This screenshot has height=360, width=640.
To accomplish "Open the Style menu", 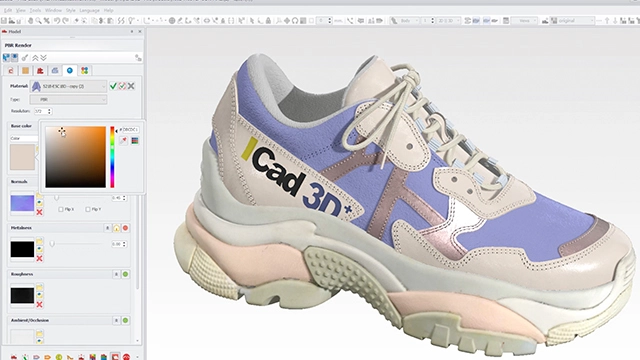I will (x=71, y=10).
